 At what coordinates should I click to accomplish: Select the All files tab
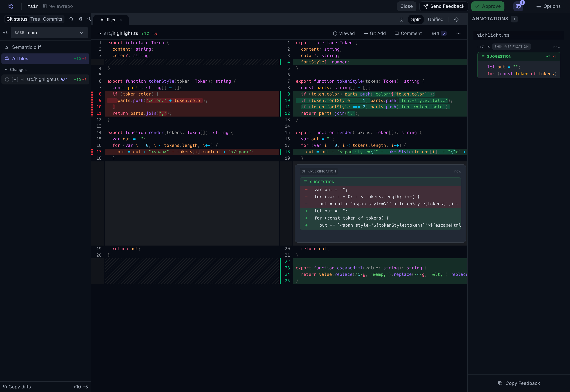pyautogui.click(x=111, y=20)
